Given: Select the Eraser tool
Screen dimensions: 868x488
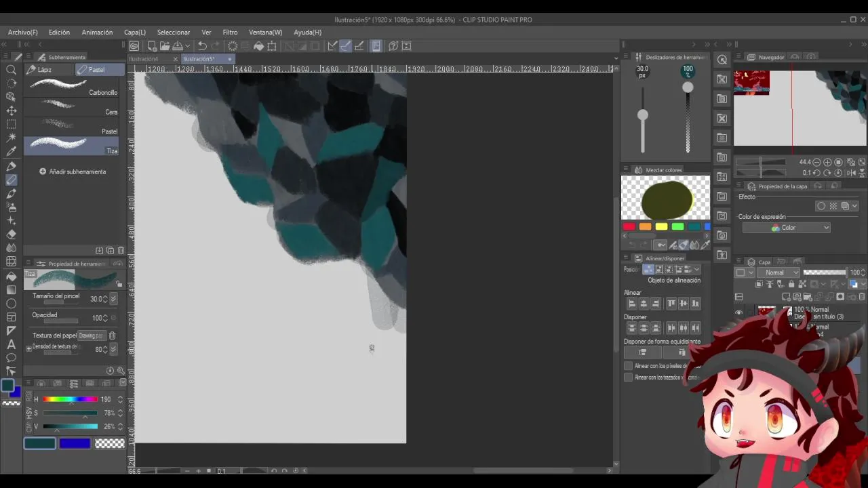Looking at the screenshot, I should point(12,235).
